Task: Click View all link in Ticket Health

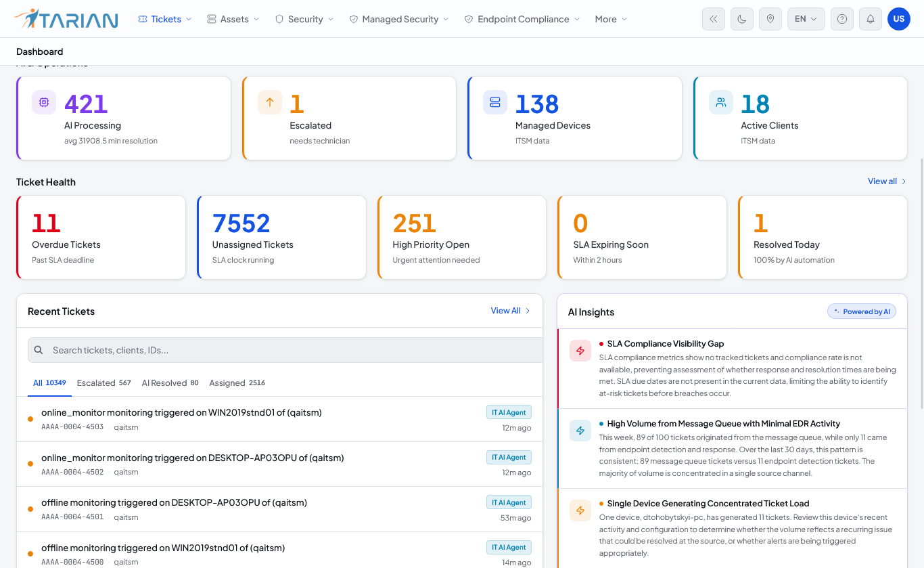Action: (887, 181)
